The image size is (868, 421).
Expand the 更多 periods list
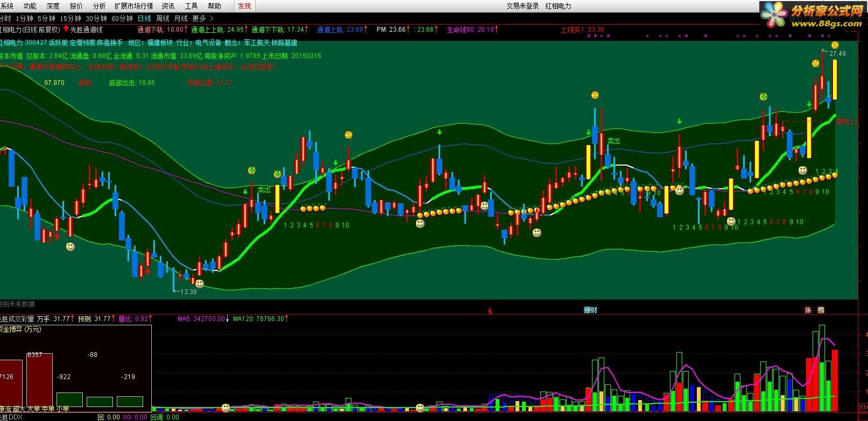[x=203, y=18]
